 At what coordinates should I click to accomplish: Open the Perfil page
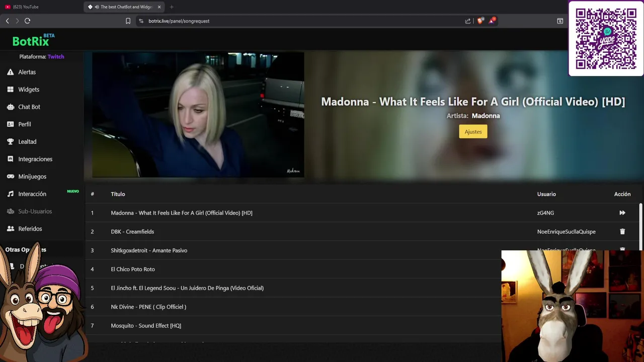[25, 124]
